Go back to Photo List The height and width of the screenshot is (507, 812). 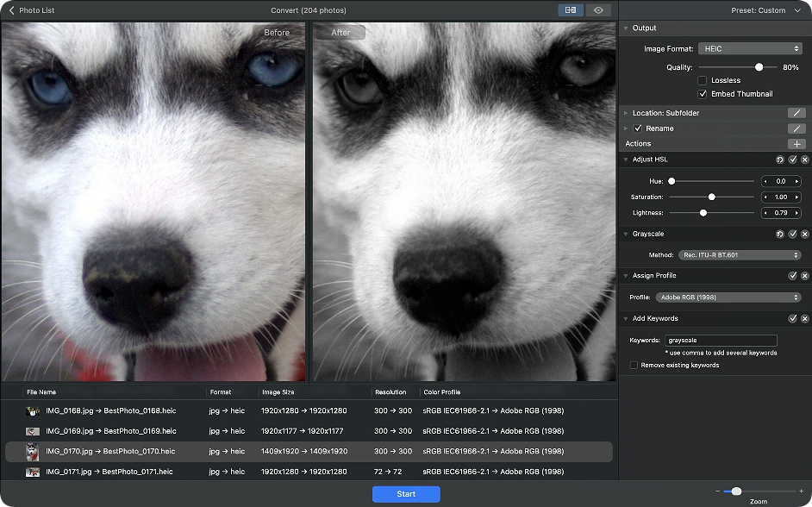(x=32, y=10)
